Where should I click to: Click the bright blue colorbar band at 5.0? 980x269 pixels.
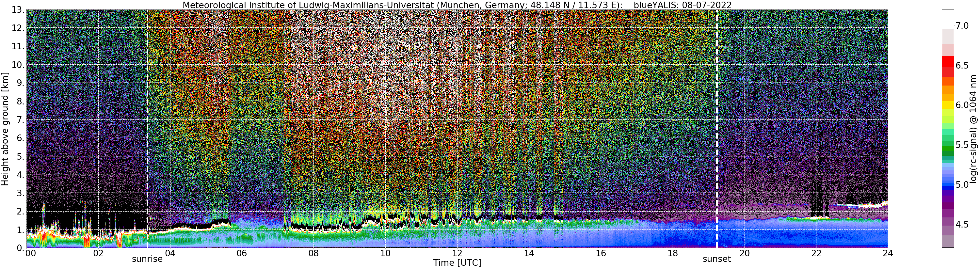coord(948,184)
